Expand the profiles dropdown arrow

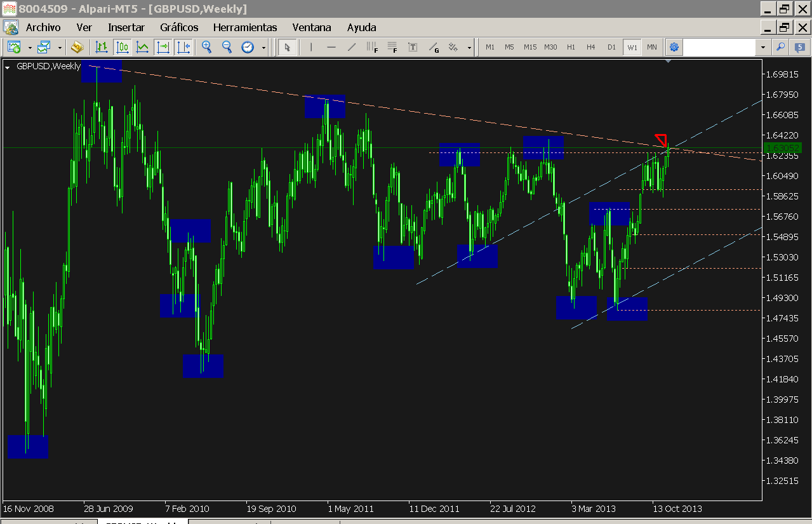(x=60, y=48)
